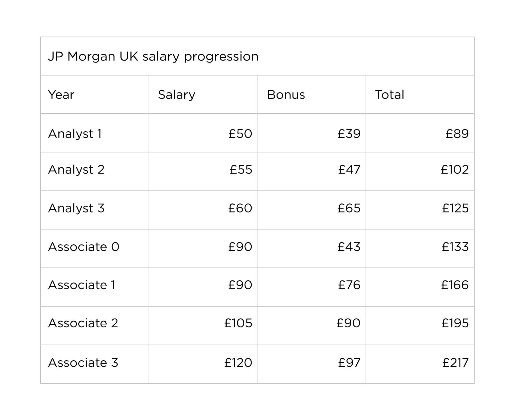The height and width of the screenshot is (420, 515).
Task: Click the £166 total cell for Associate 1
Action: click(x=455, y=285)
